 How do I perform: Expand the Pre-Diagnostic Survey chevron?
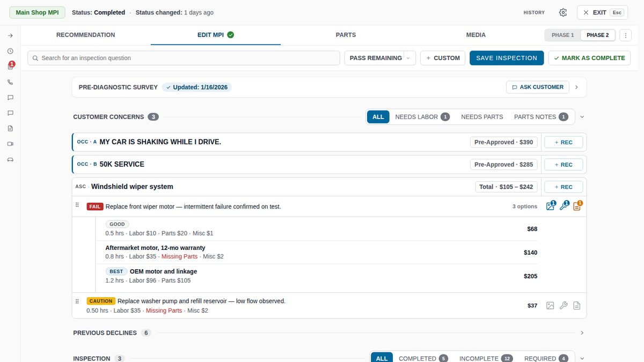577,87
